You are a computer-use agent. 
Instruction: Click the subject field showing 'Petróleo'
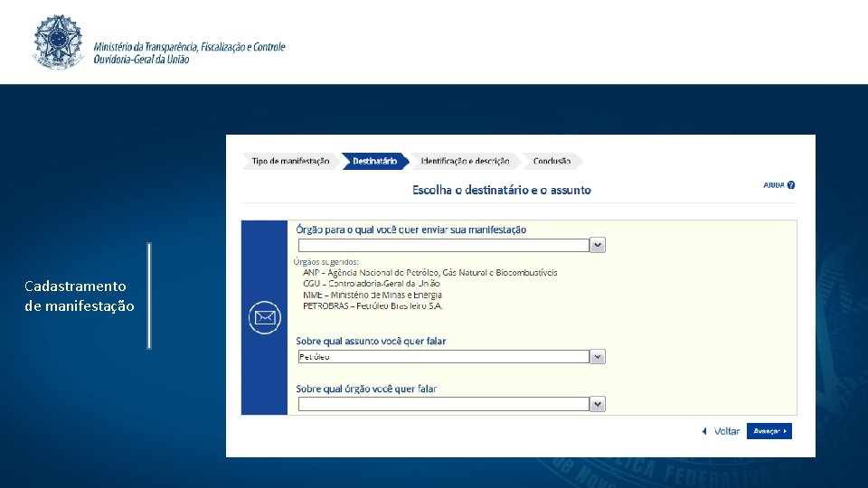443,357
